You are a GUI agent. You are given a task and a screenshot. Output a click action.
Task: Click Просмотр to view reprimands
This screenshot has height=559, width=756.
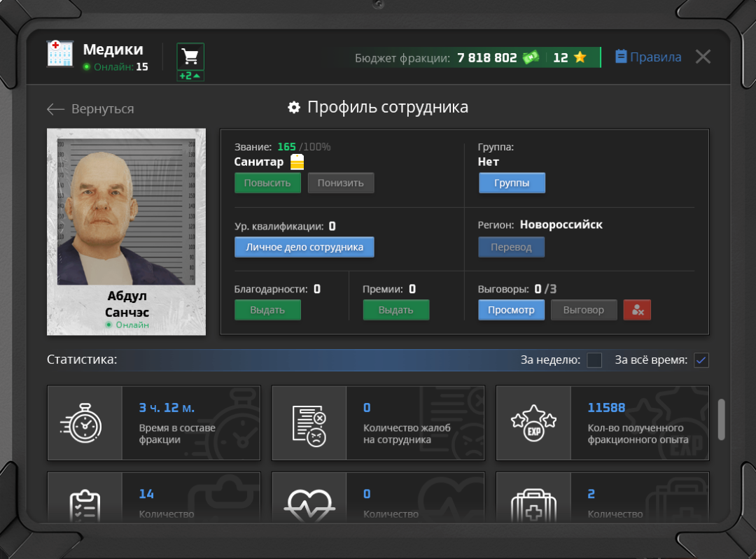click(x=511, y=310)
